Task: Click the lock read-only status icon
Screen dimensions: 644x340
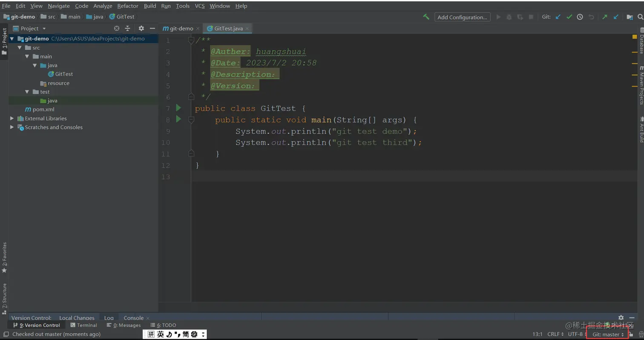Action: [631, 334]
